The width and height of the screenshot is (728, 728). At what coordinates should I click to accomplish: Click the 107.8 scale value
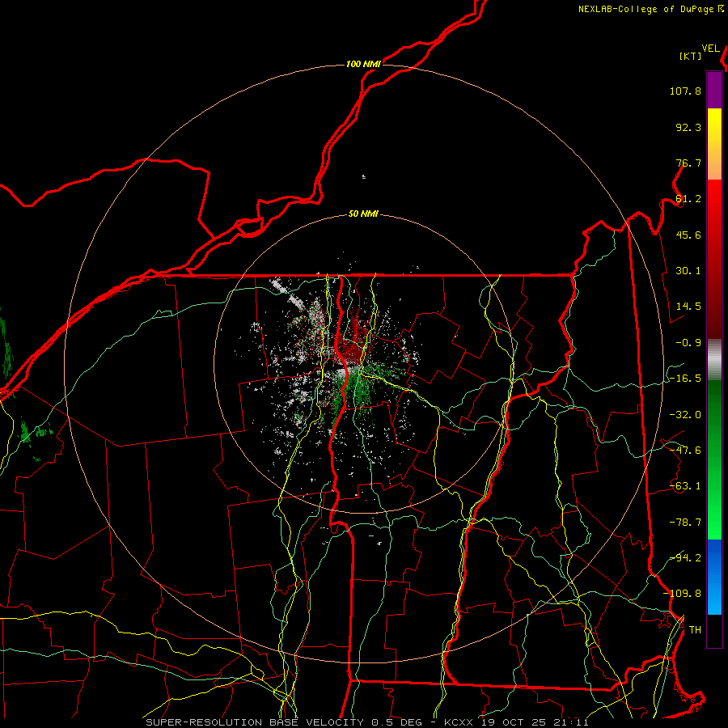coord(685,91)
